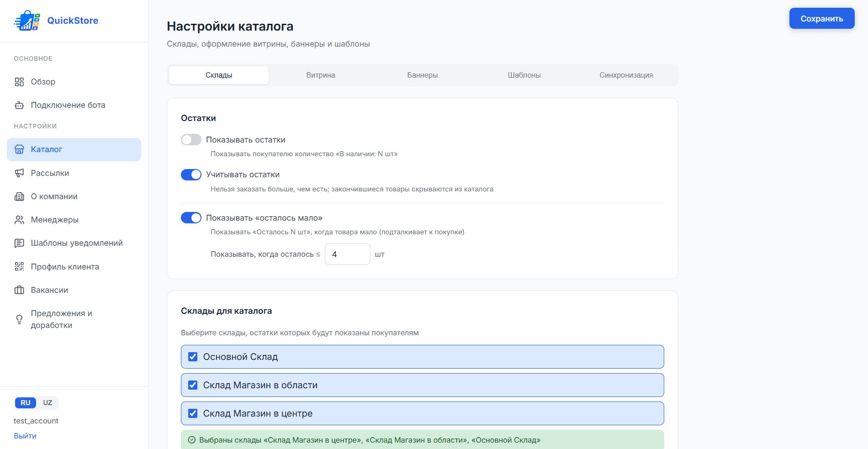Go to Шаблоны уведомлений
The height and width of the screenshot is (449, 868).
(74, 243)
